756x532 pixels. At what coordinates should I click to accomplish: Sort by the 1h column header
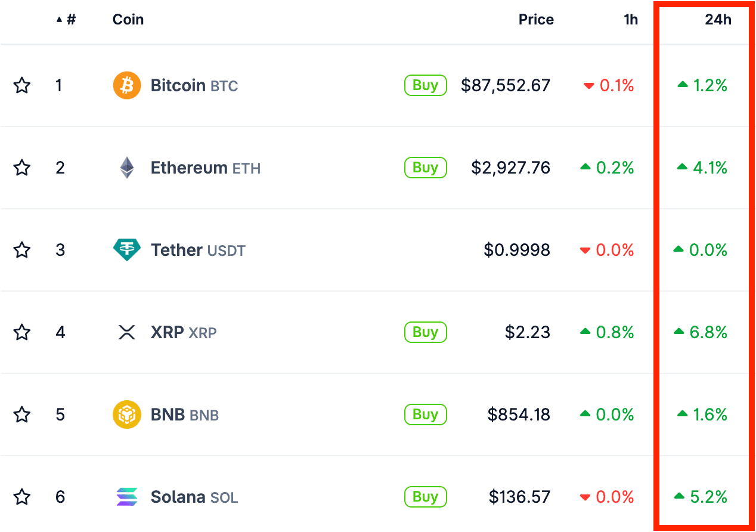(630, 20)
